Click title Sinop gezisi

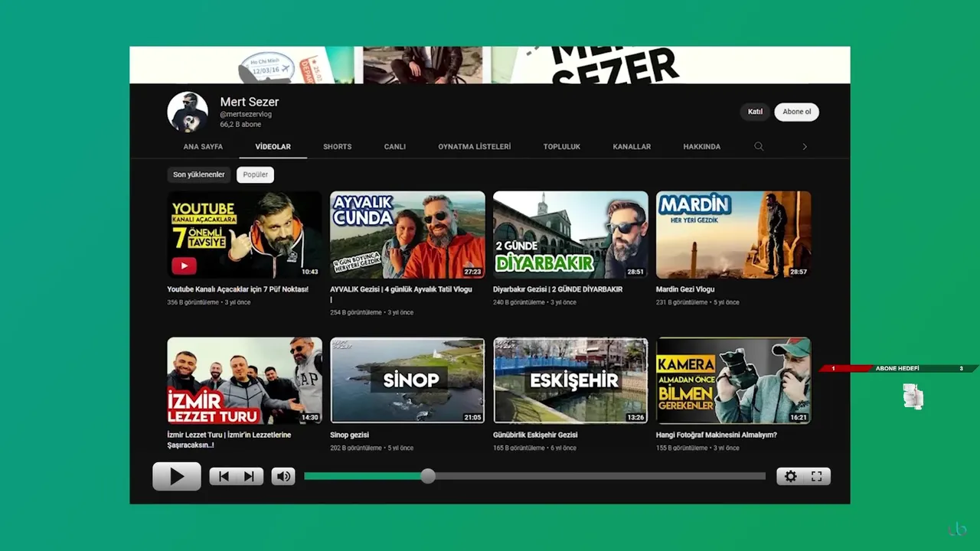point(350,435)
